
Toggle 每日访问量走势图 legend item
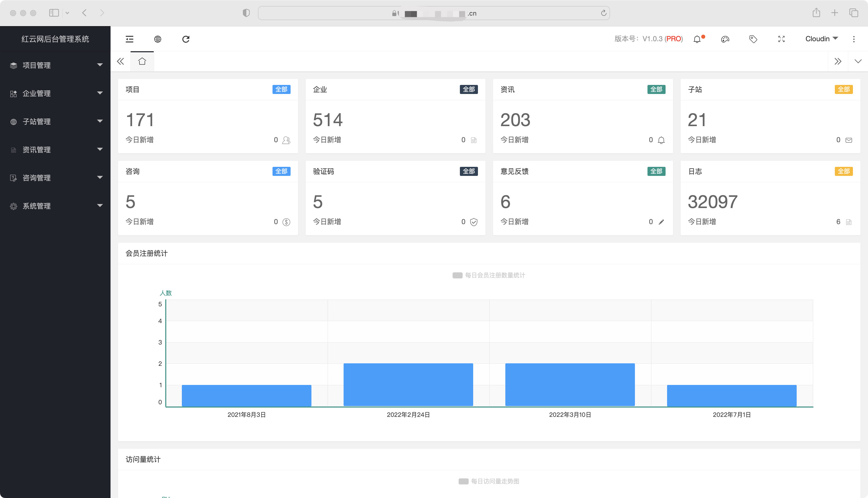489,481
